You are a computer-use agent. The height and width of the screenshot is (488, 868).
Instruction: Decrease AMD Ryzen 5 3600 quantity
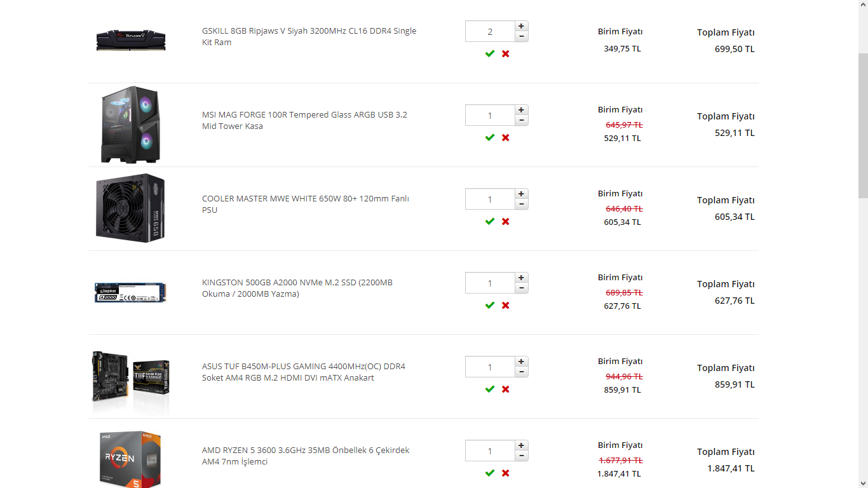(x=521, y=456)
